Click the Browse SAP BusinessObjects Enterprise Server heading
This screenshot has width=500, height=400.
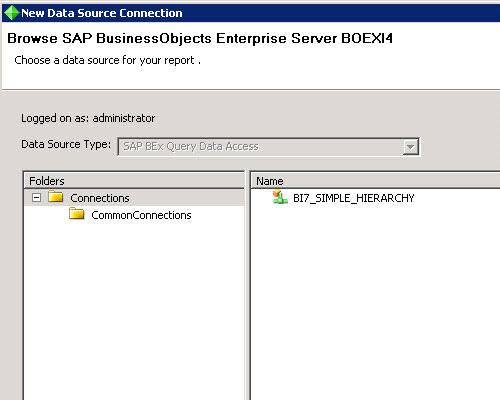(200, 38)
